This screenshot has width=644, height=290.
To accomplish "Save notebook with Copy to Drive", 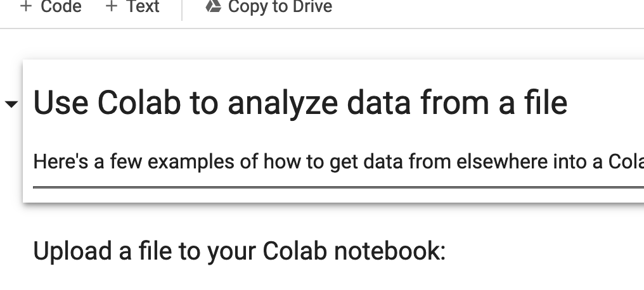I will click(269, 6).
